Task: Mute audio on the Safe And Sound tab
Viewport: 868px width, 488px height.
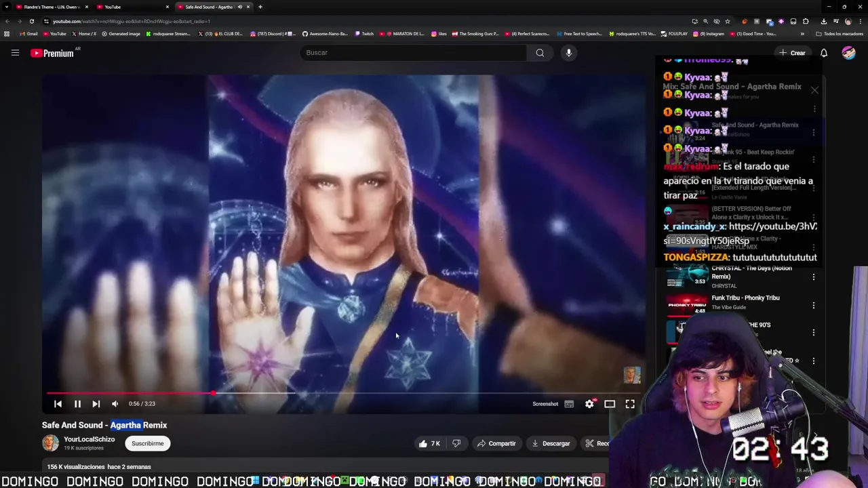Action: (x=240, y=7)
